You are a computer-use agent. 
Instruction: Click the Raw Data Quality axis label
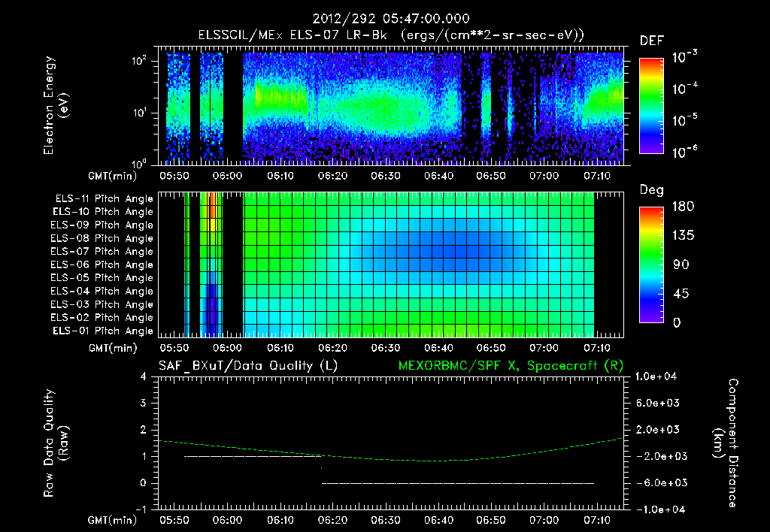pos(56,443)
